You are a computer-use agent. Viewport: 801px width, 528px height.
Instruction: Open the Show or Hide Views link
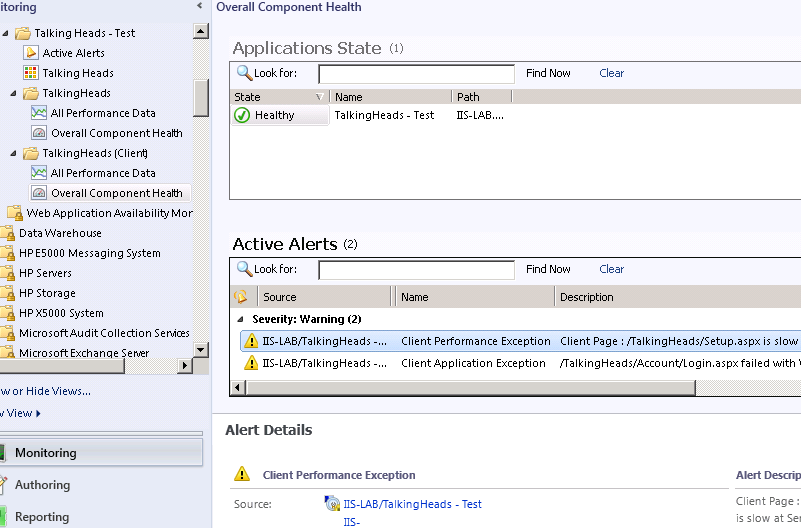45,391
